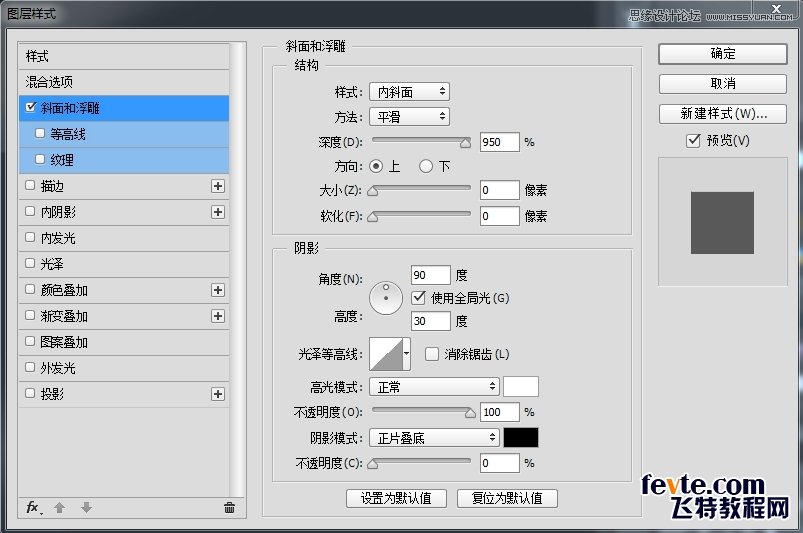
Task: Click the angle direction dial
Action: [386, 298]
